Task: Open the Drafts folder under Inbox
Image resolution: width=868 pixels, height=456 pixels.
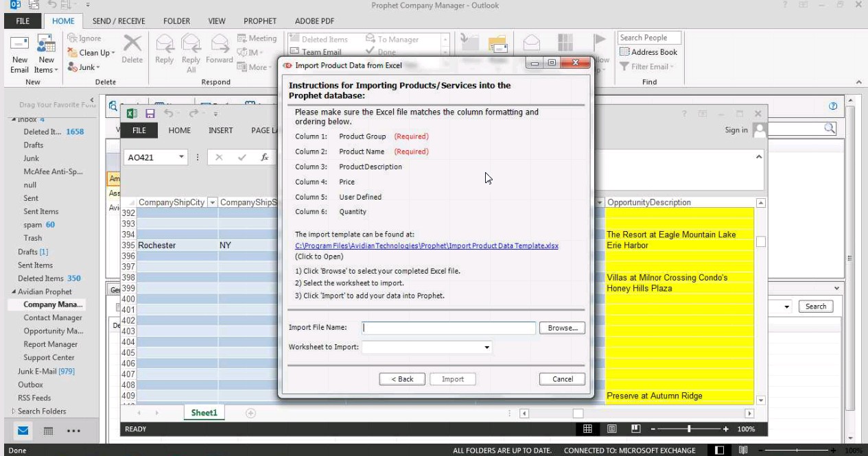Action: (33, 145)
